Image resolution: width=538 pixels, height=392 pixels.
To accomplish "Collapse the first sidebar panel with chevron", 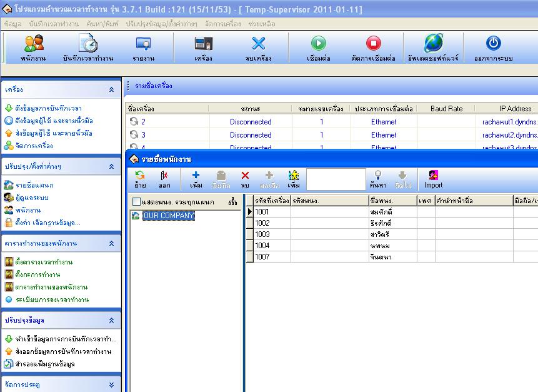I will click(111, 89).
